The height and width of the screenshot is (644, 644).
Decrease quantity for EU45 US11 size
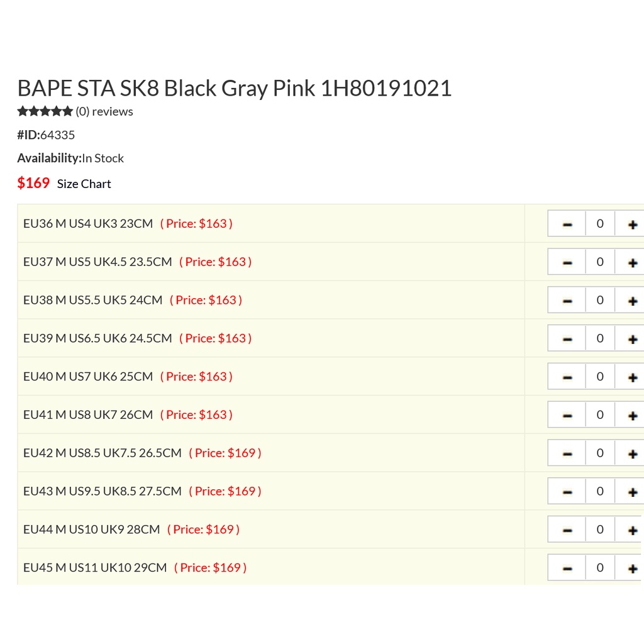pyautogui.click(x=567, y=568)
